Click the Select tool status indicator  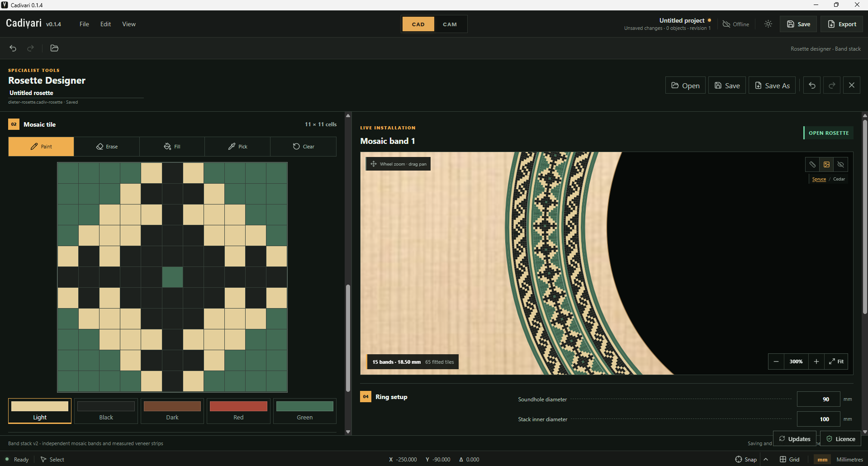tap(52, 459)
